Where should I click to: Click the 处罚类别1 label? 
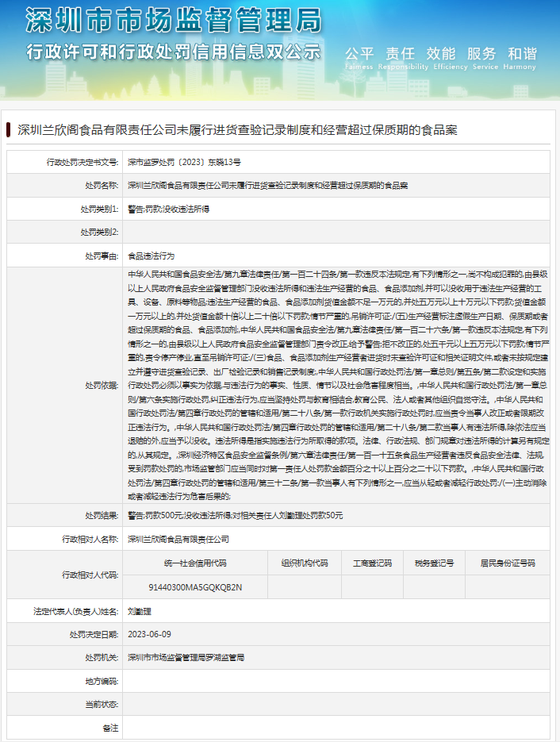tap(99, 209)
